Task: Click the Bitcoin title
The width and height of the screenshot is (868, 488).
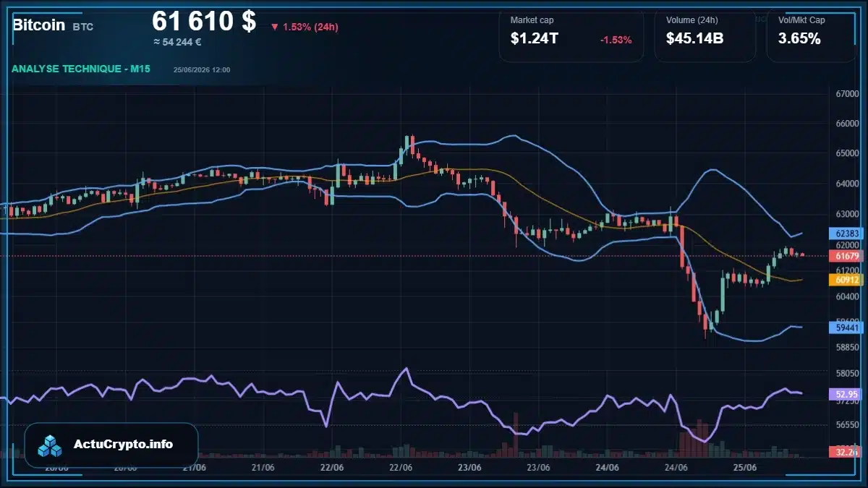Action: 38,25
